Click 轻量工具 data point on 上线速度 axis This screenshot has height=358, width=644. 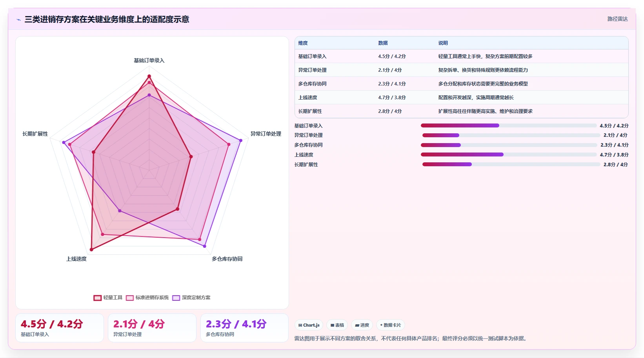(x=91, y=249)
